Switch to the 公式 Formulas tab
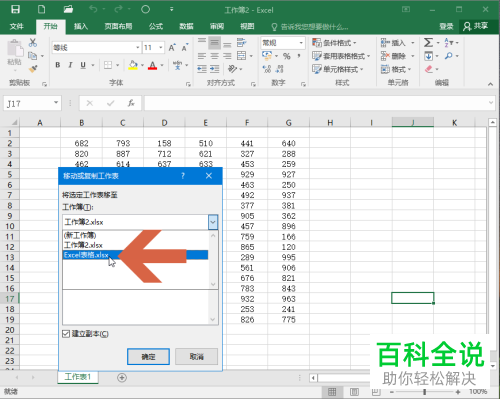Image resolution: width=500 pixels, height=399 pixels. coord(156,26)
